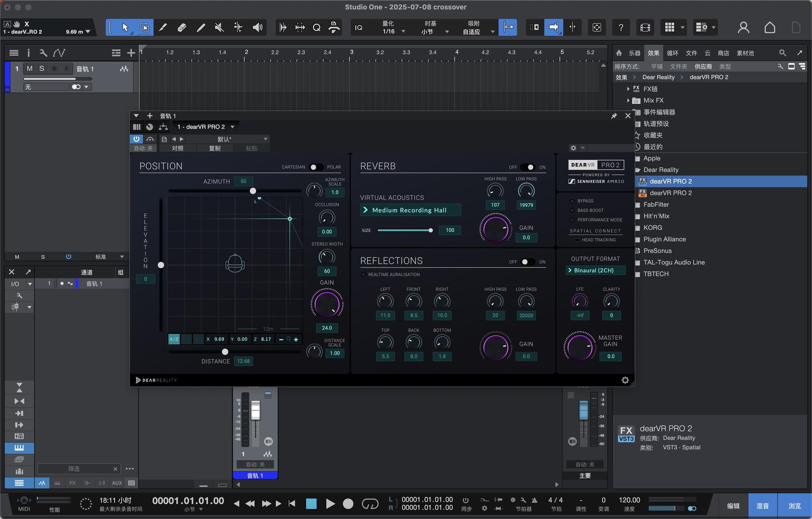Click the 对照 compare button
This screenshot has height=519, width=812.
coord(178,148)
